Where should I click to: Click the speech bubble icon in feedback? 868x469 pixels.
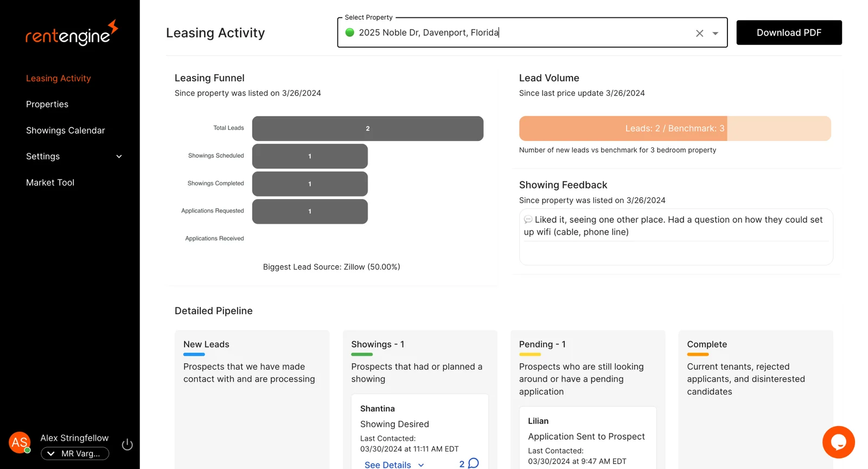coord(528,220)
